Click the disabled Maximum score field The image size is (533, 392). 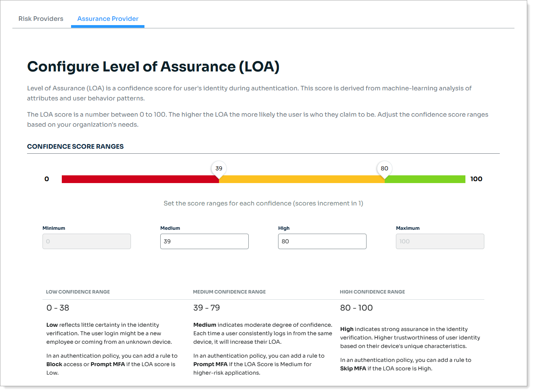pyautogui.click(x=440, y=241)
